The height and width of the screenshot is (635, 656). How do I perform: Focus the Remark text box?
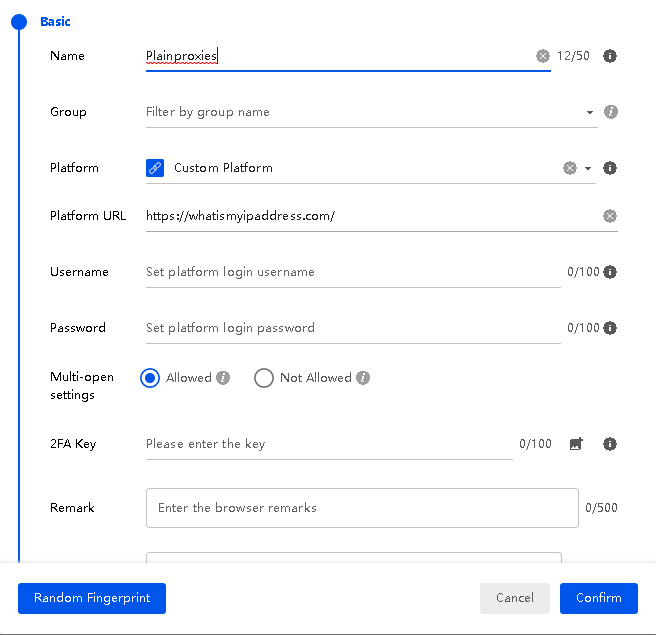tap(362, 508)
